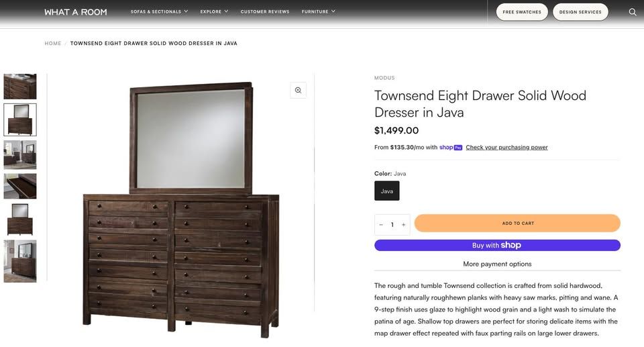Click the search magnifier icon
The image size is (644, 347).
[633, 12]
